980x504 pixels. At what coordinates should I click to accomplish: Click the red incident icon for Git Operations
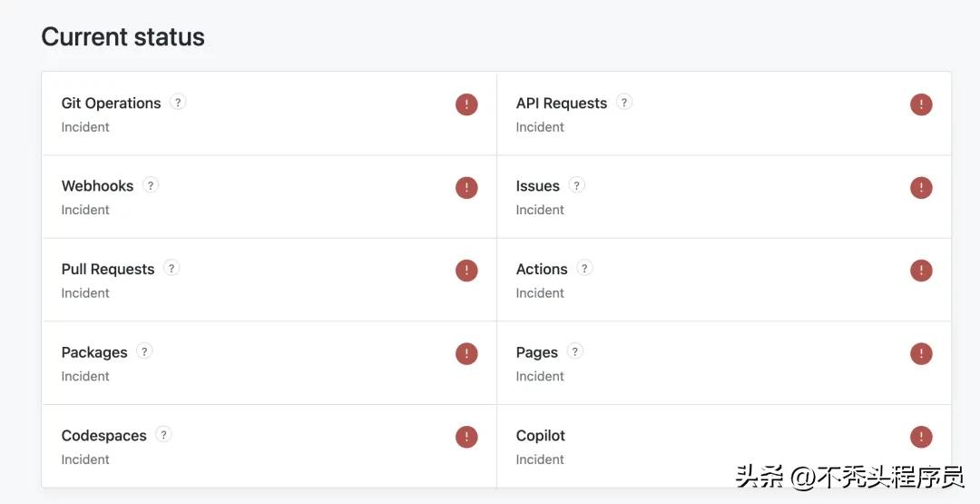(x=466, y=104)
